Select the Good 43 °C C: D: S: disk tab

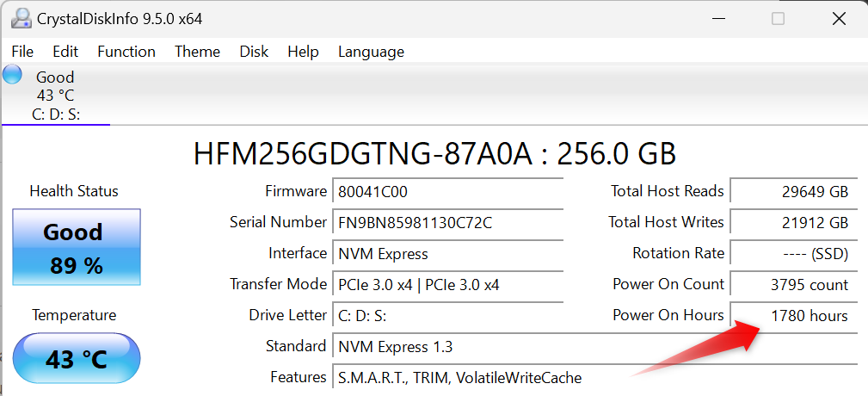57,96
